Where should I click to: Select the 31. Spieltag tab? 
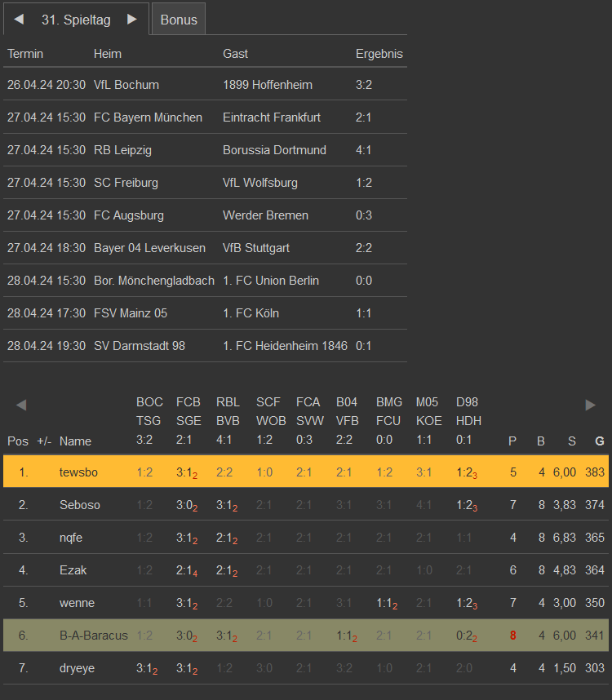[x=76, y=20]
